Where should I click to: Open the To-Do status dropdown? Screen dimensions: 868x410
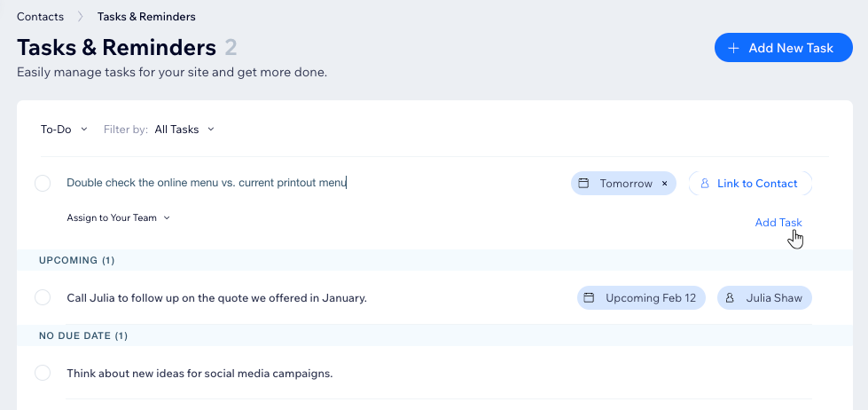[64, 129]
